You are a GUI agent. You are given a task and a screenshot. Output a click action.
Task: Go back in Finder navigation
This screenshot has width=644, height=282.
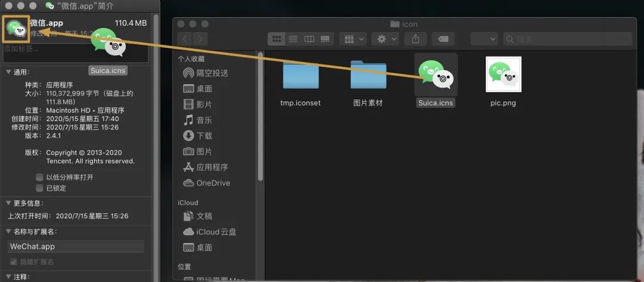coord(185,39)
